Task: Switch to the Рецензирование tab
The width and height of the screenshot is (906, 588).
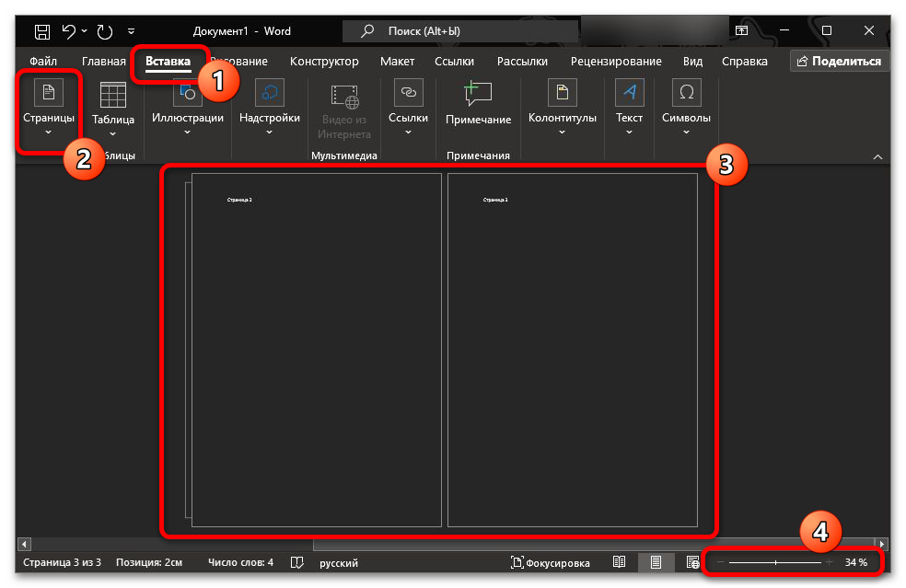Action: tap(615, 62)
